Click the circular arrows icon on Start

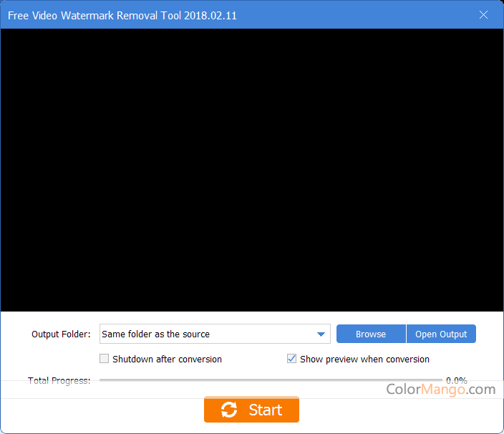coord(229,410)
